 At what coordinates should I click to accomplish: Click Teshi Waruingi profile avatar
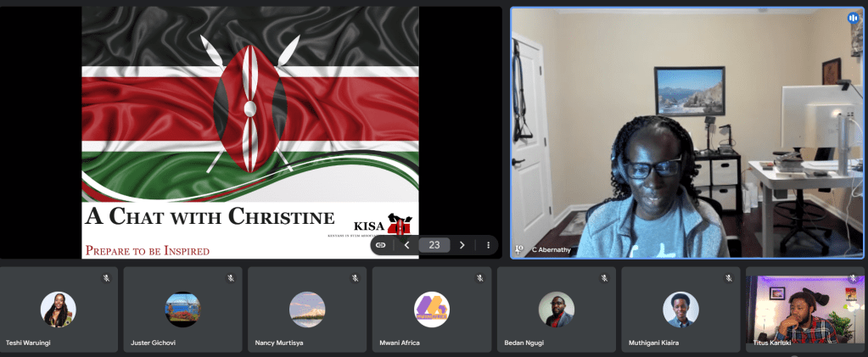(x=59, y=310)
